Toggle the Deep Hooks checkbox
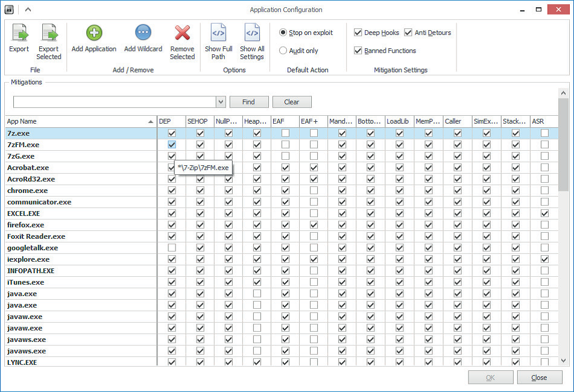574x392 pixels. 358,33
